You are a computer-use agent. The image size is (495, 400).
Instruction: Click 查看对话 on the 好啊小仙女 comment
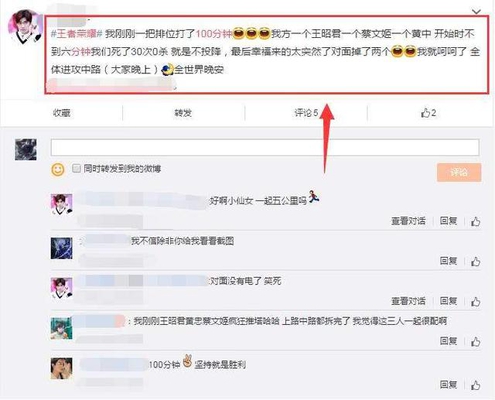[x=408, y=221]
